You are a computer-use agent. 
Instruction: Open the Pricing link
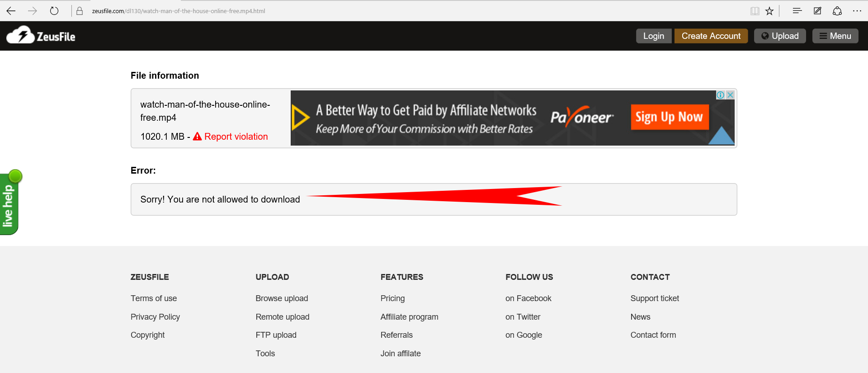(x=392, y=298)
